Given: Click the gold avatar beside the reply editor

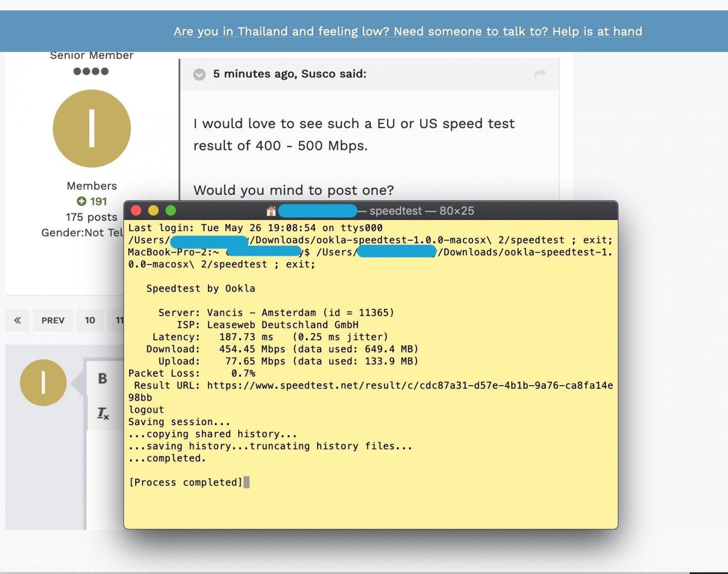Looking at the screenshot, I should 43,382.
